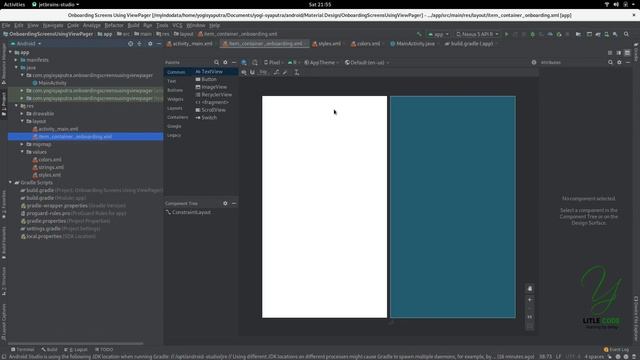Switch to build.gradle (app) editor tab
This screenshot has width=640, height=360.
click(469, 44)
